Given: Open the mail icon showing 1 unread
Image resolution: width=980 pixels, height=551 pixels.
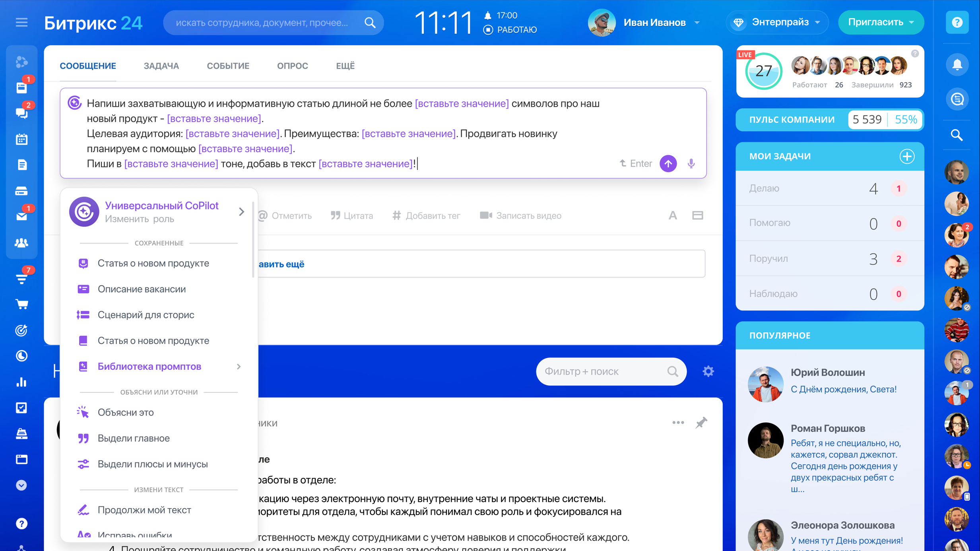Looking at the screenshot, I should tap(21, 217).
